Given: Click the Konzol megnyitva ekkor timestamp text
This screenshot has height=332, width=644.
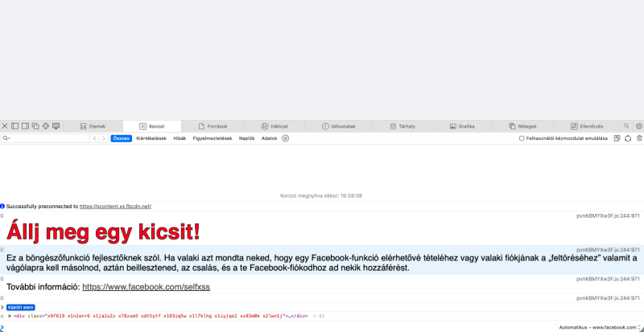Looking at the screenshot, I should coord(321,196).
